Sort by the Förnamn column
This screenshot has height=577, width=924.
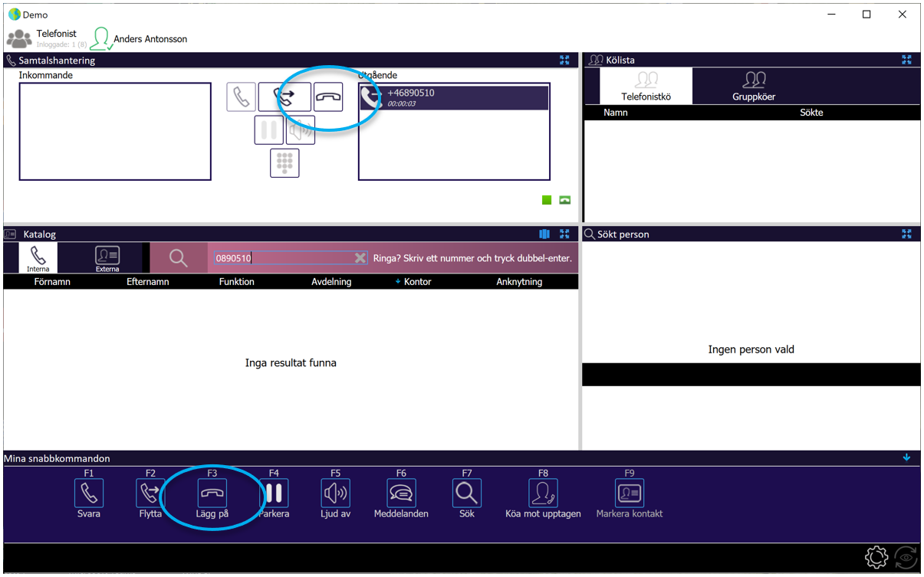point(53,282)
